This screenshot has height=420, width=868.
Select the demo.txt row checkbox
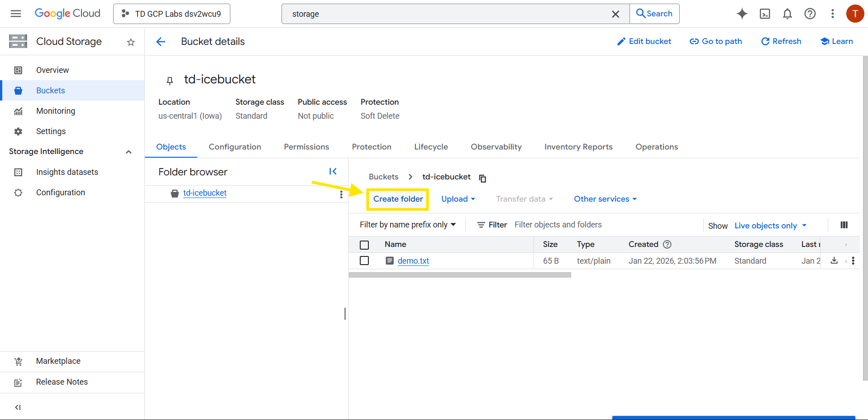pyautogui.click(x=364, y=261)
